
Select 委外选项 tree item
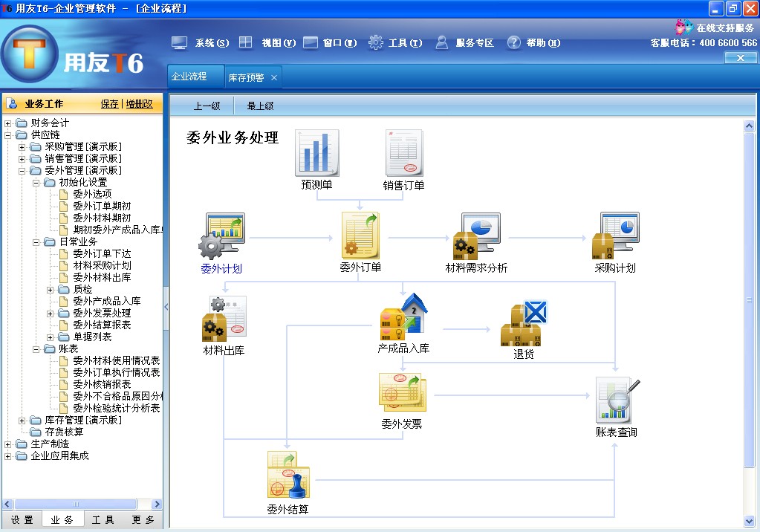click(92, 194)
